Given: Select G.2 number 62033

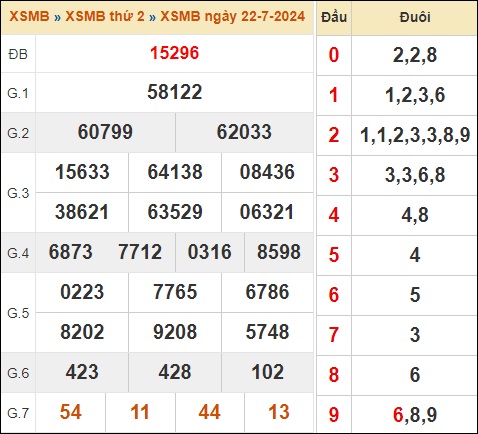Looking at the screenshot, I should [x=244, y=132].
